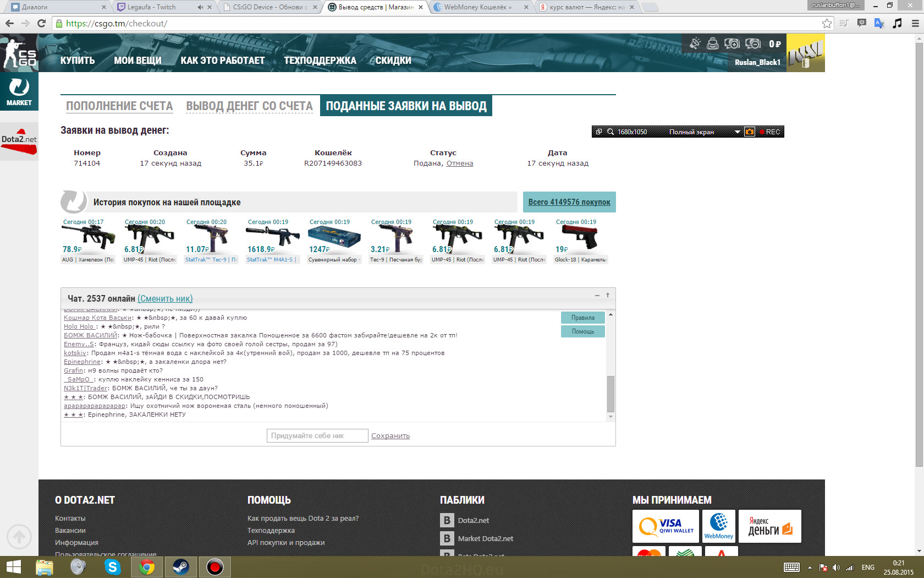The width and height of the screenshot is (924, 578).
Task: Open Skype from the taskbar
Action: click(x=113, y=566)
